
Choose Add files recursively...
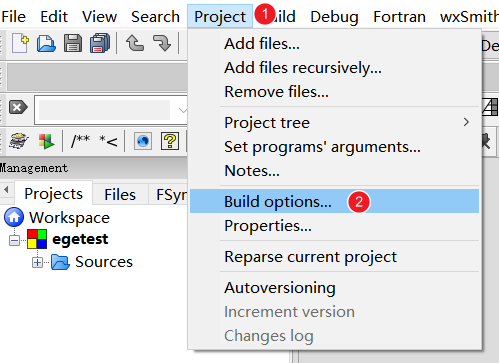(x=334, y=68)
